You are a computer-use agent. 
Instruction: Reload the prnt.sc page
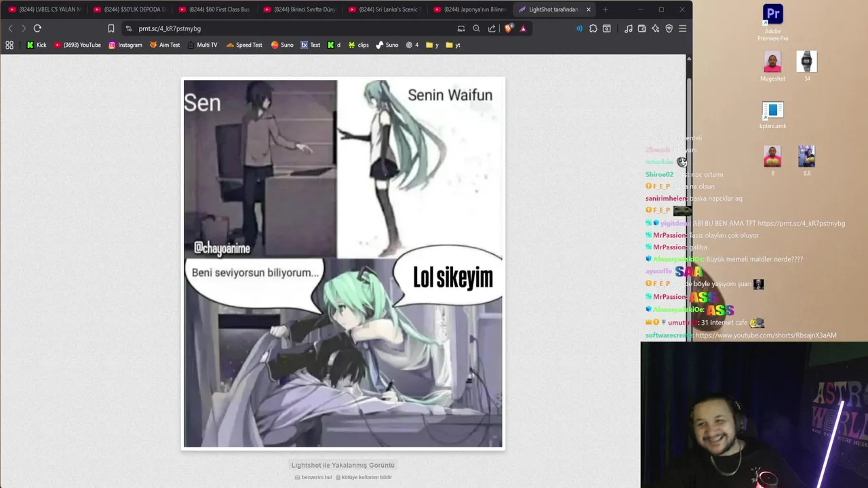coord(37,28)
